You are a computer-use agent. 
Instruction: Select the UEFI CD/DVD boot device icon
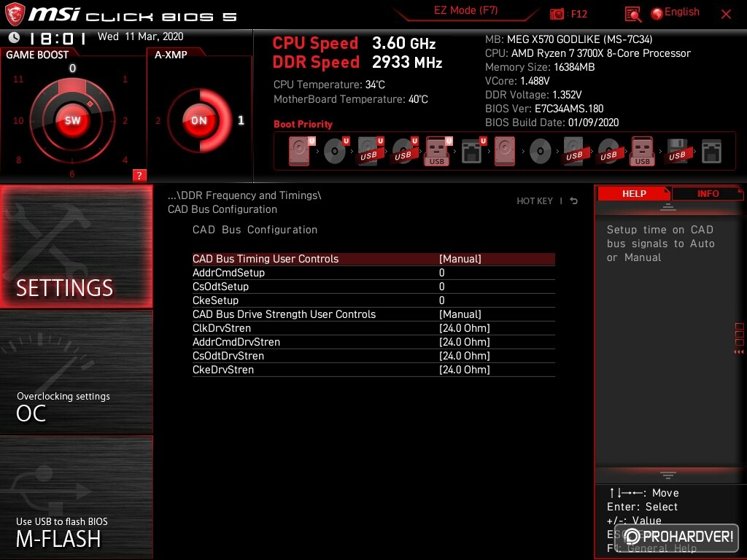[336, 151]
